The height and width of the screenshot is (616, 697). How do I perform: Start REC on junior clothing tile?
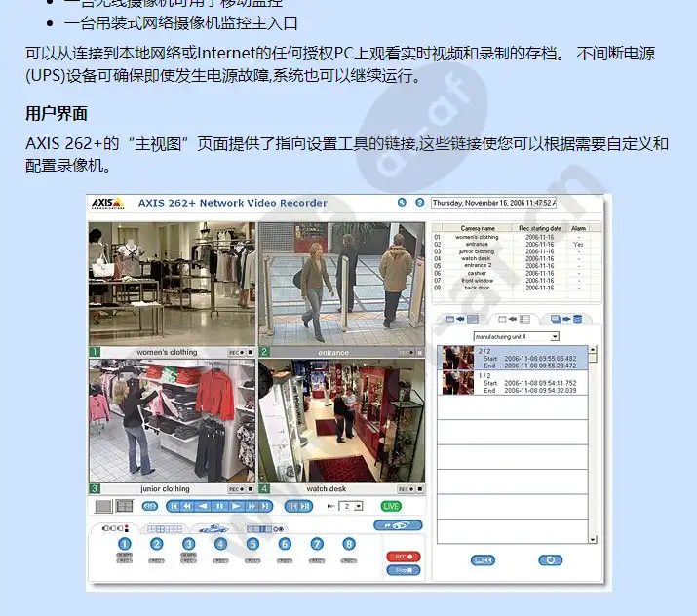coord(237,489)
